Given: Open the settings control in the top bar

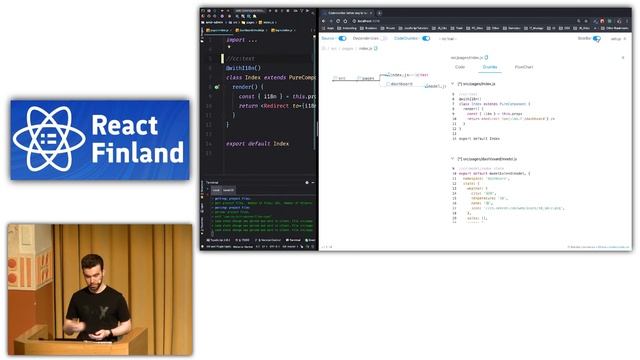Looking at the screenshot, I should [x=618, y=39].
